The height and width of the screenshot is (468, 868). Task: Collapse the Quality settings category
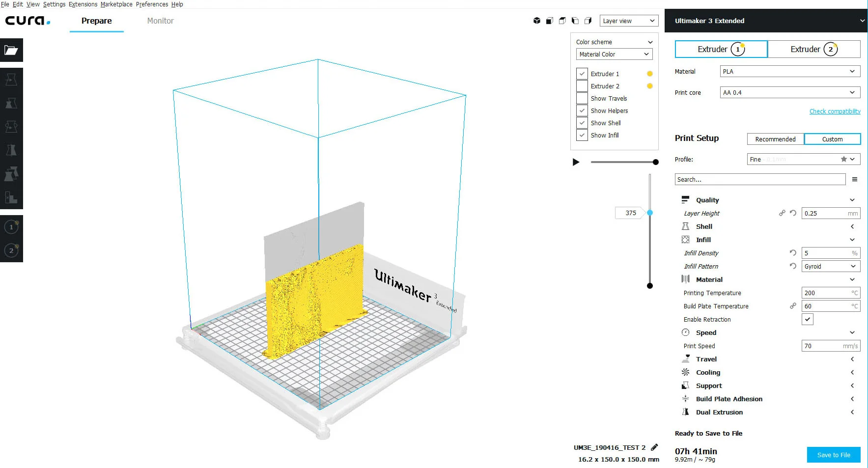(768, 200)
